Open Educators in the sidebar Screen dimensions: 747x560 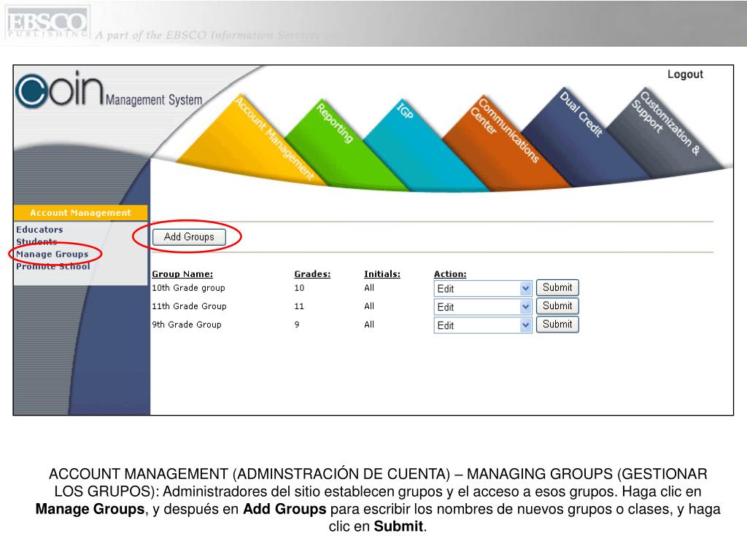39,230
